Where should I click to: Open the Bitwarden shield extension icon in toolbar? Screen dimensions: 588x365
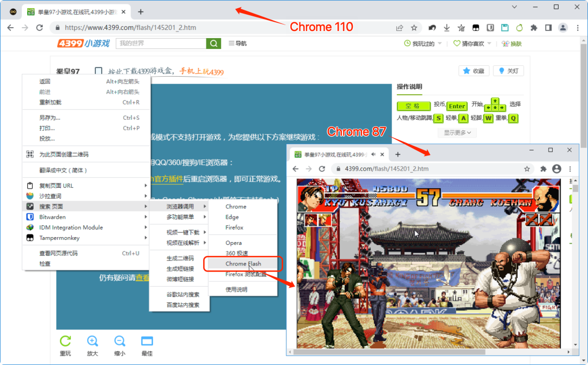(490, 28)
